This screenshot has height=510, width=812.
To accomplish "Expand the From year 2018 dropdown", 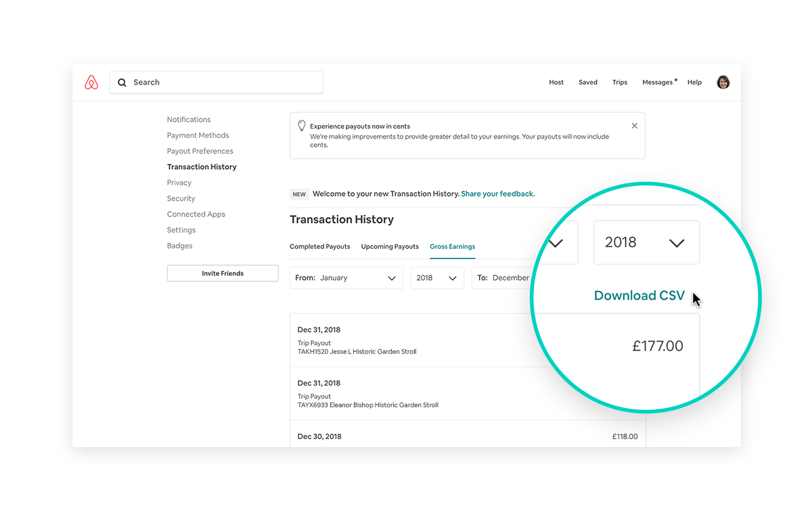I will click(x=437, y=278).
